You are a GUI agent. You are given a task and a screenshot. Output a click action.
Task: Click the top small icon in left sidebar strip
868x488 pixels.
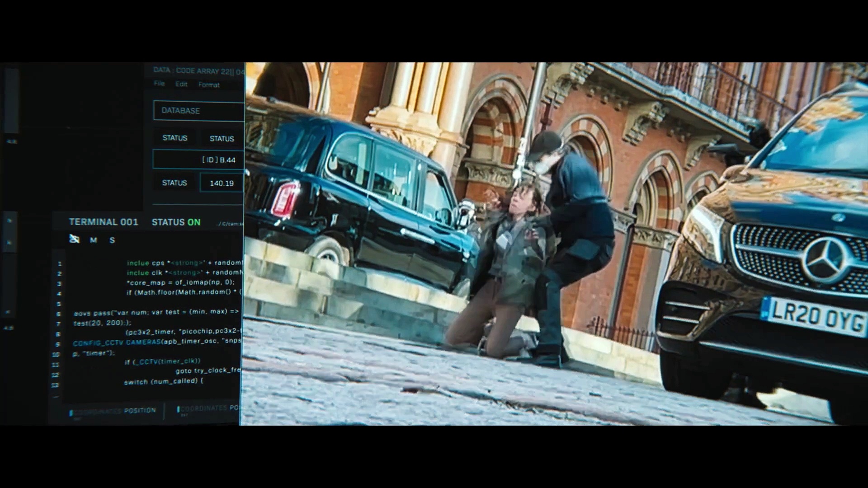tap(10, 221)
